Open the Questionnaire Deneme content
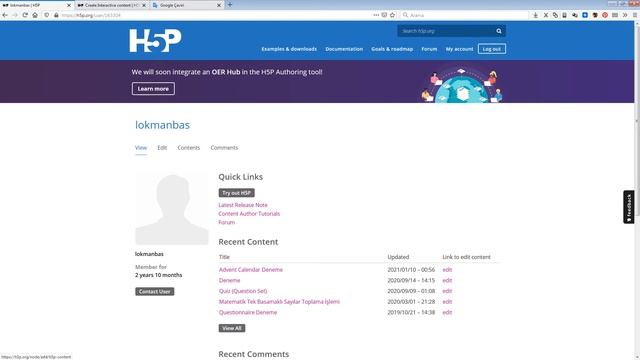Viewport: 640px width, 360px height. [x=248, y=312]
